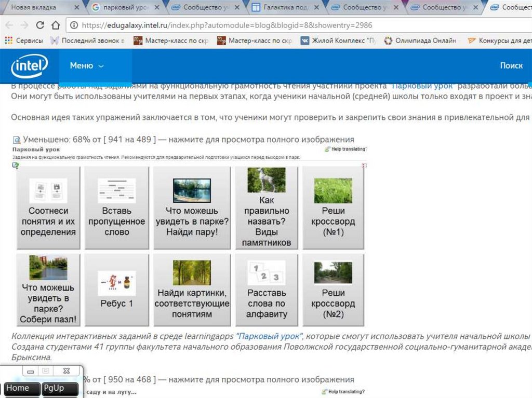This screenshot has height=398, width=532.
Task: Open the Сервисы apps grid icon
Action: coord(8,40)
